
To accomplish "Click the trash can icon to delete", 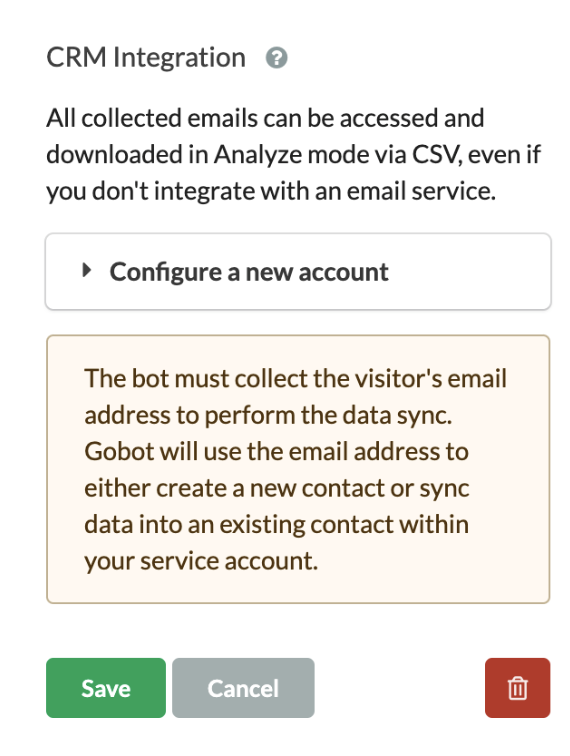I will (517, 688).
